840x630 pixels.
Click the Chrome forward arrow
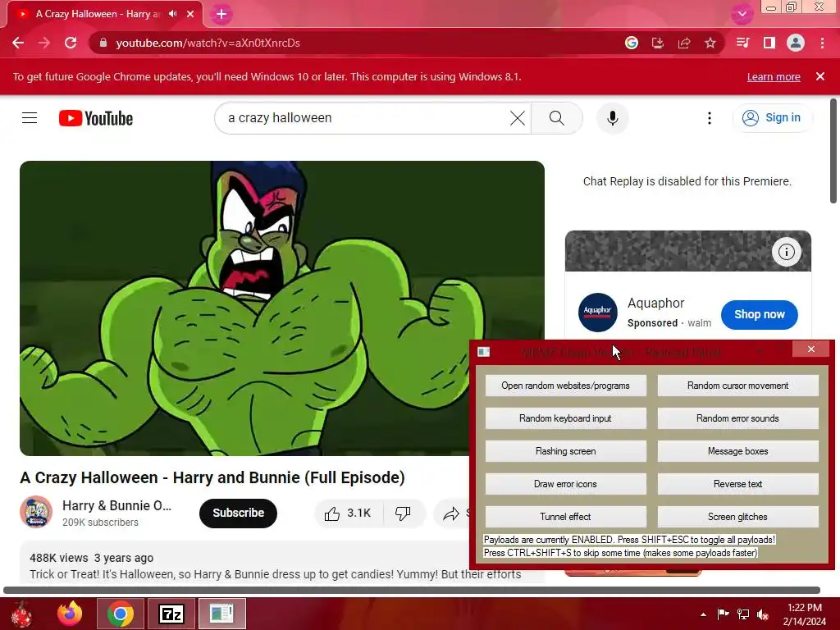pyautogui.click(x=44, y=43)
